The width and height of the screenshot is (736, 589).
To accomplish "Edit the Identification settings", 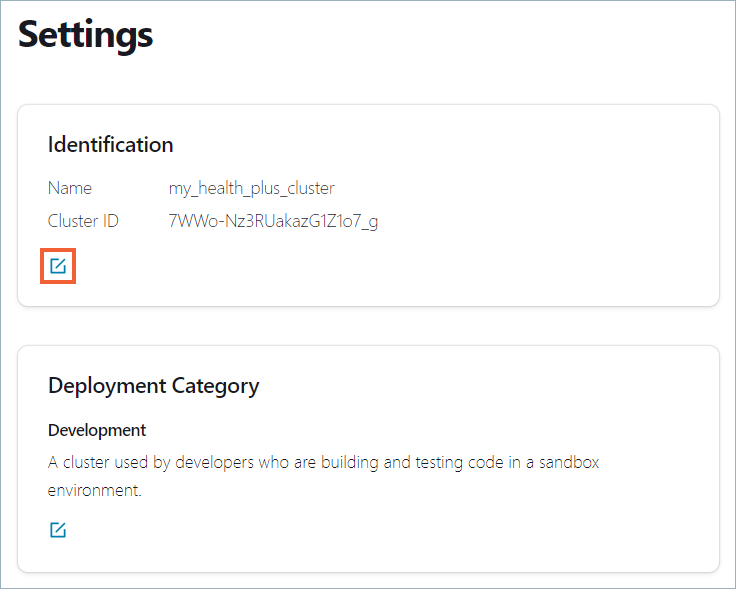I will 58,266.
